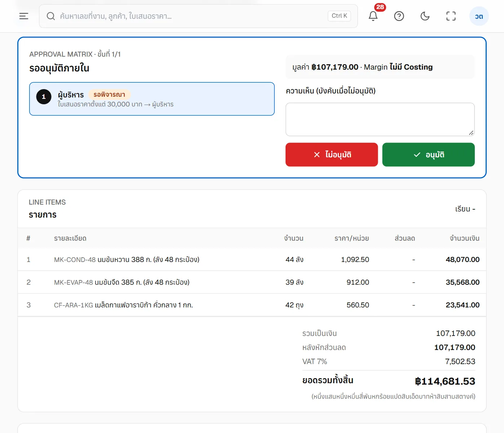Enter fullscreen mode via the corner-brackets icon
The width and height of the screenshot is (504, 433).
pyautogui.click(x=451, y=16)
